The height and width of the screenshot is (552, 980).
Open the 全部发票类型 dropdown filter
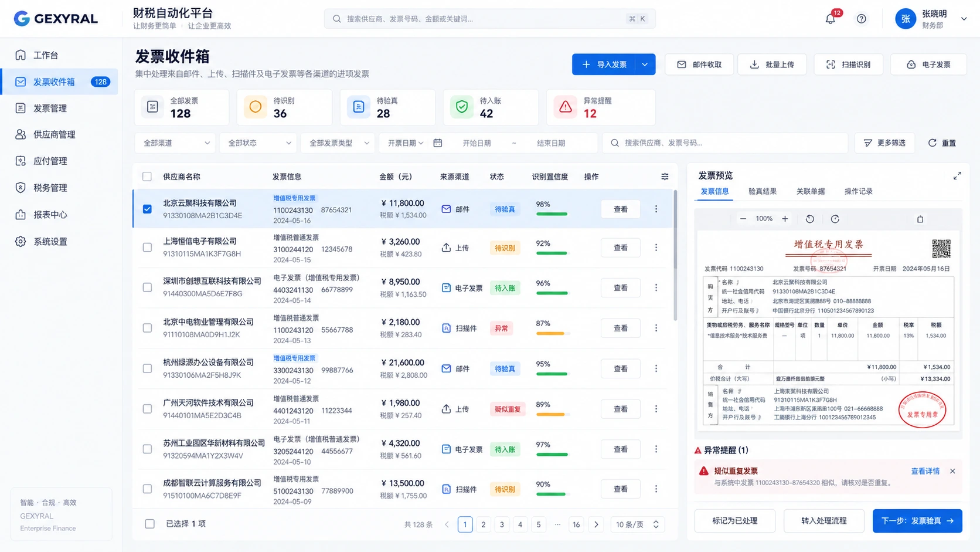[x=338, y=143]
